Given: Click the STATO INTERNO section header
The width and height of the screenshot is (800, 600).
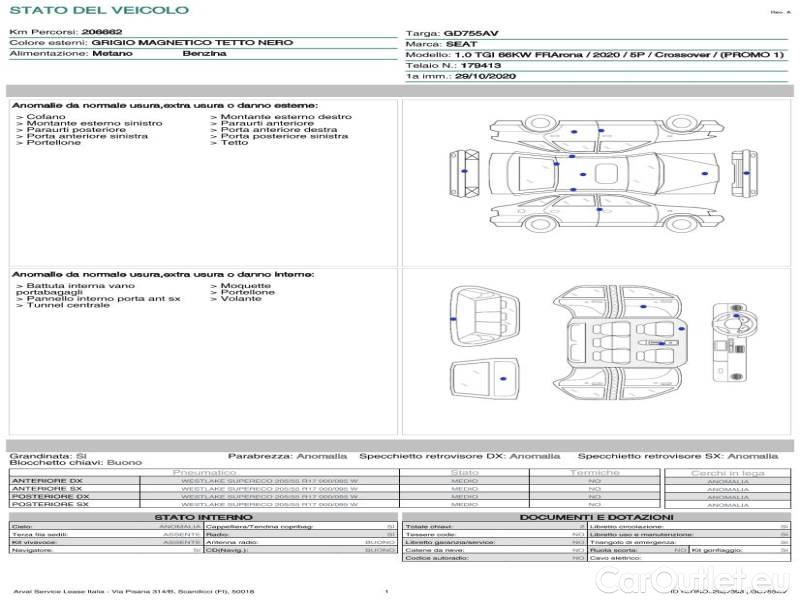Looking at the screenshot, I should (203, 517).
